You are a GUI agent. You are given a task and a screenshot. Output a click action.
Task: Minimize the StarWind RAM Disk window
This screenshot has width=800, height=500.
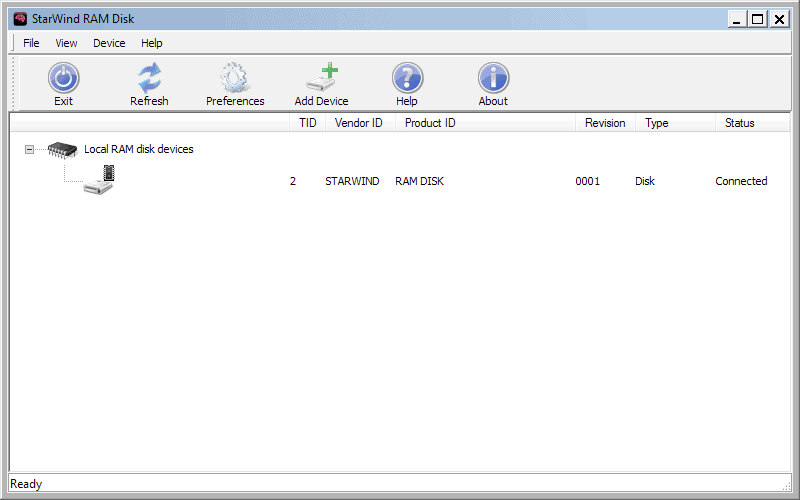click(x=737, y=19)
